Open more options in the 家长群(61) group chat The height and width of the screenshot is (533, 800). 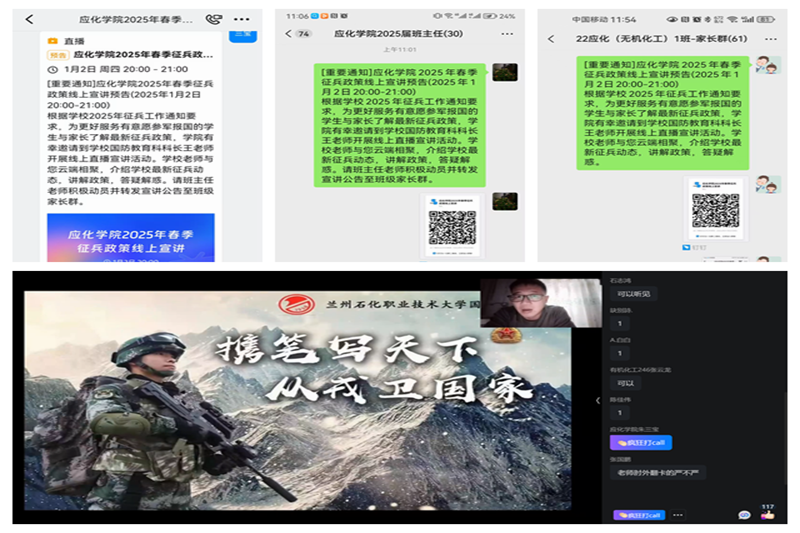click(x=770, y=38)
